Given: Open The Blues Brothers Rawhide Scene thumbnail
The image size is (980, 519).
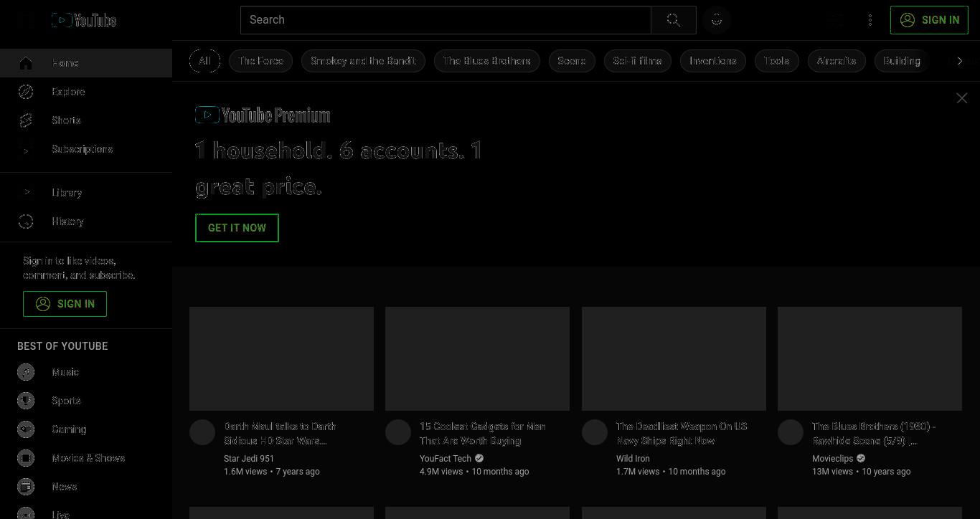Looking at the screenshot, I should pyautogui.click(x=870, y=358).
